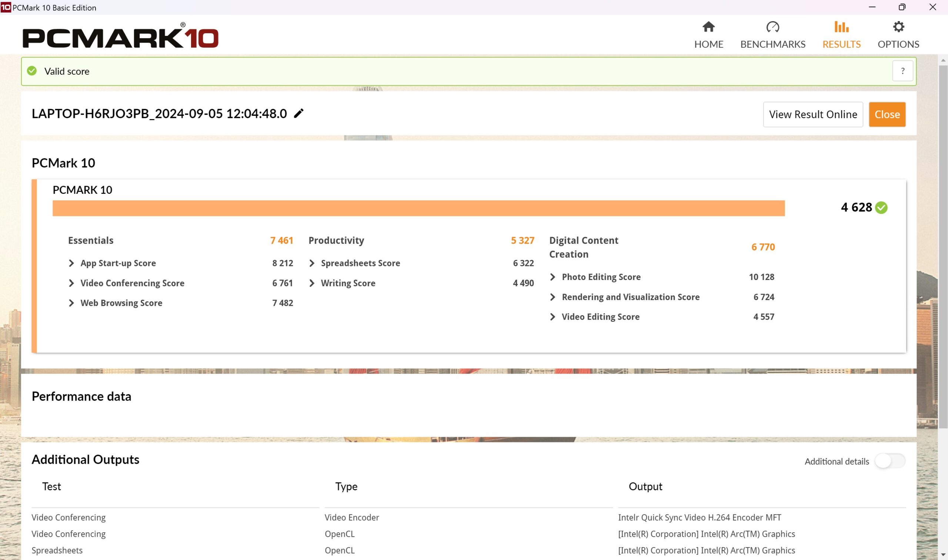The image size is (948, 560).
Task: Click the Home house icon
Action: [x=708, y=27]
